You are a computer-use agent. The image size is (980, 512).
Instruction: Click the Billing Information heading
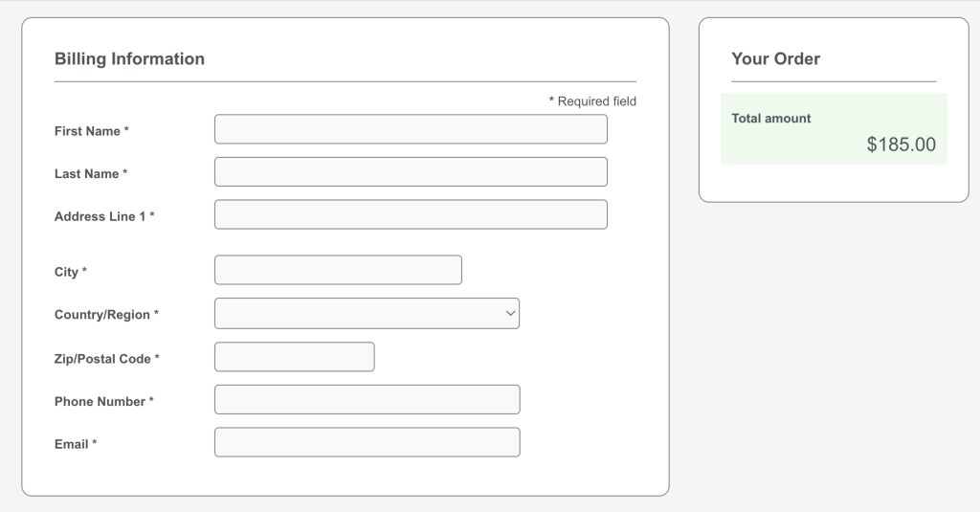(x=129, y=58)
